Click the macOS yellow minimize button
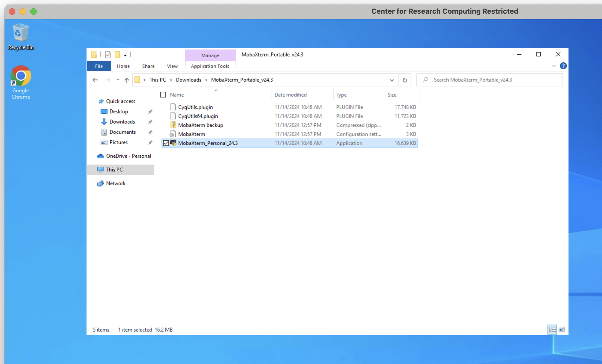This screenshot has height=364, width=602. 23,12
